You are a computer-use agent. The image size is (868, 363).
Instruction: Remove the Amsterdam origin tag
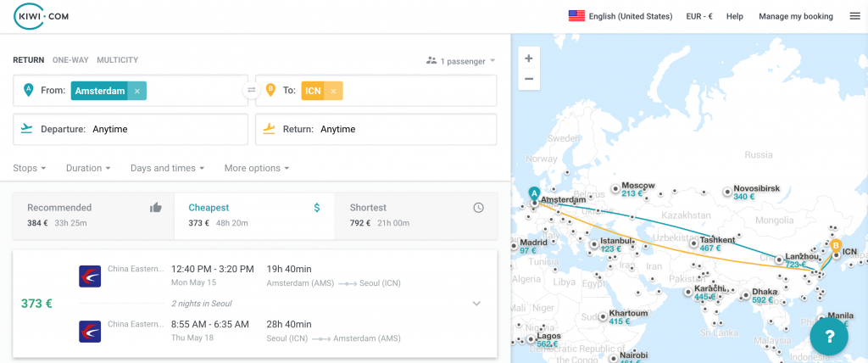pyautogui.click(x=137, y=91)
